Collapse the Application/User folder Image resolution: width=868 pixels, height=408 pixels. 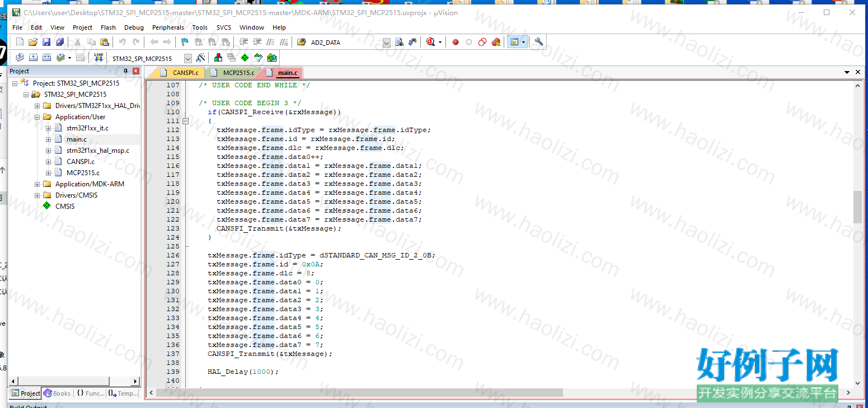click(x=37, y=117)
